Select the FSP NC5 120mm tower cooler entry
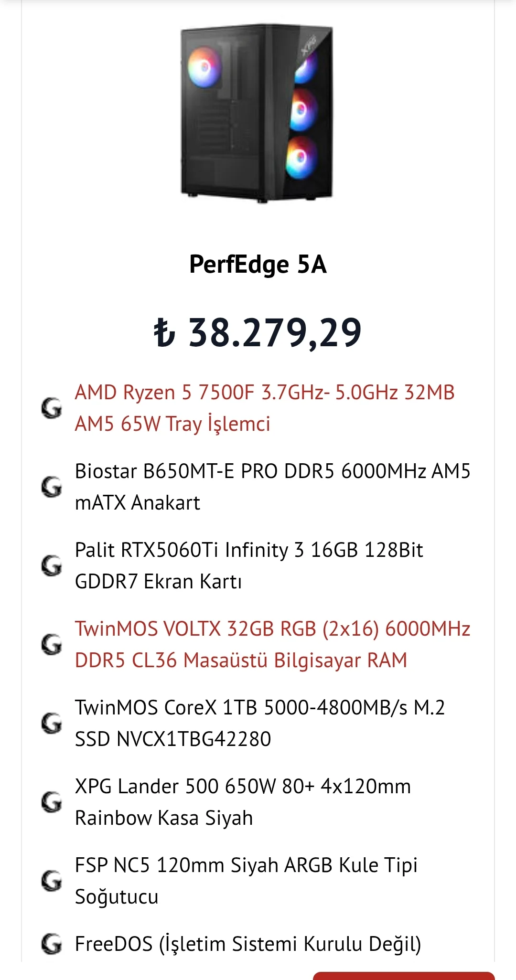 pyautogui.click(x=246, y=881)
